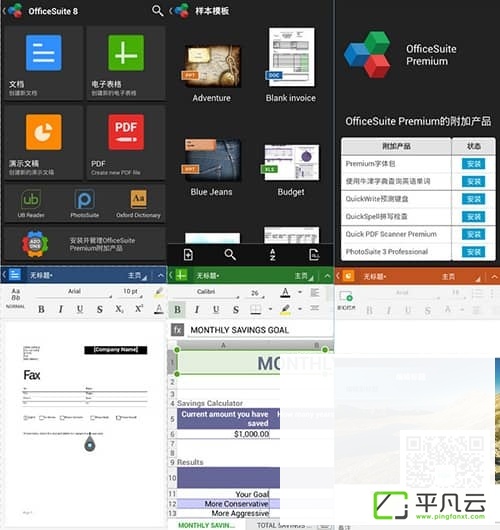
Task: Tap the orange presentation icon in editor header
Action: (348, 276)
